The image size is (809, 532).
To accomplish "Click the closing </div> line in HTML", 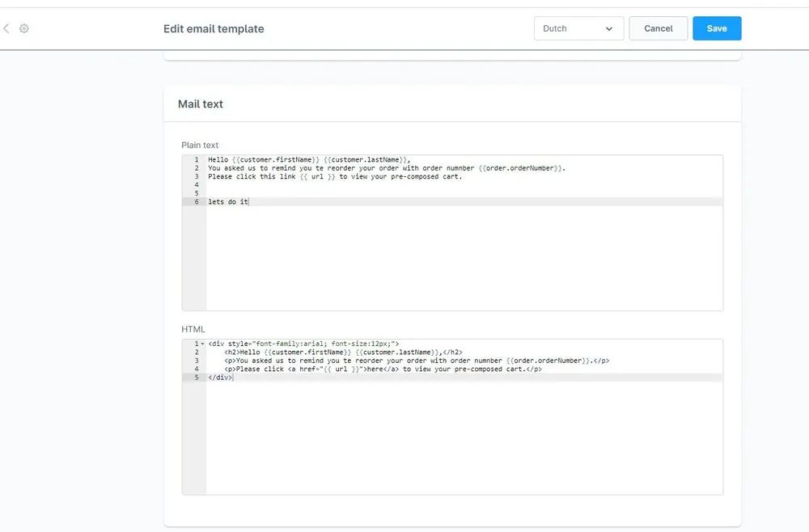I will pyautogui.click(x=220, y=378).
